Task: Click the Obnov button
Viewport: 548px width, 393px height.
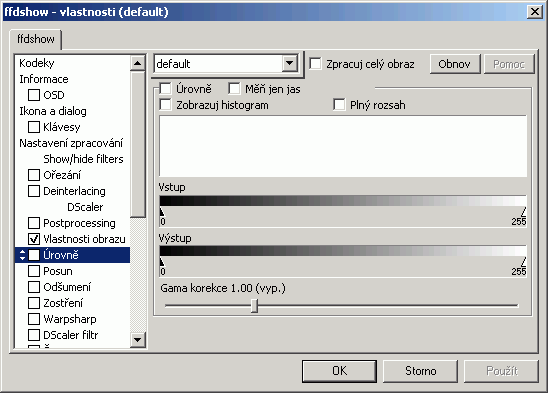Action: (455, 64)
